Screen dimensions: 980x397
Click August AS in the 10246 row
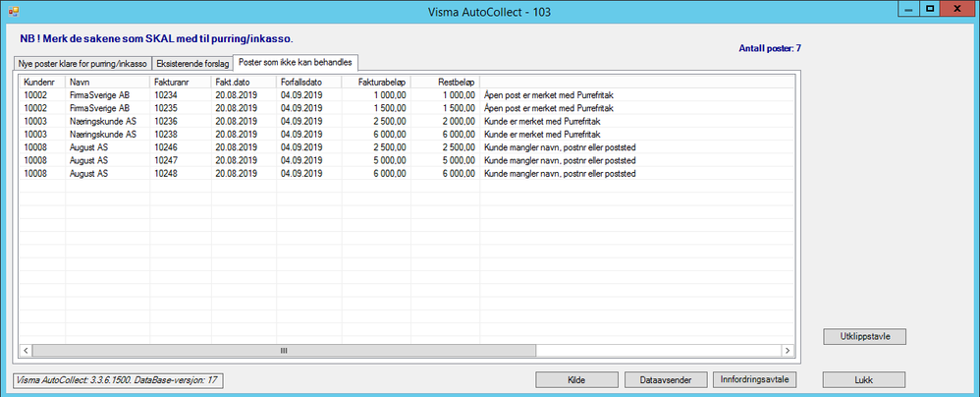tap(88, 147)
